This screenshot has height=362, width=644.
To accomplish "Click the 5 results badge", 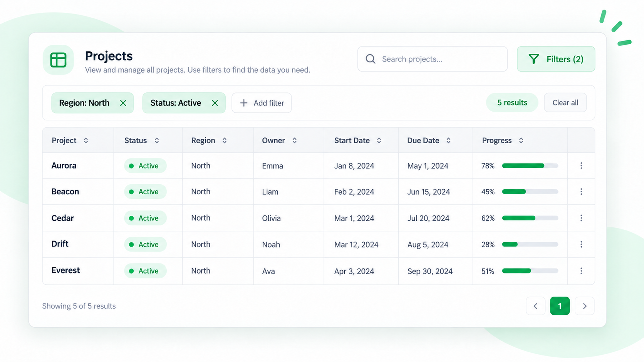I will 512,103.
